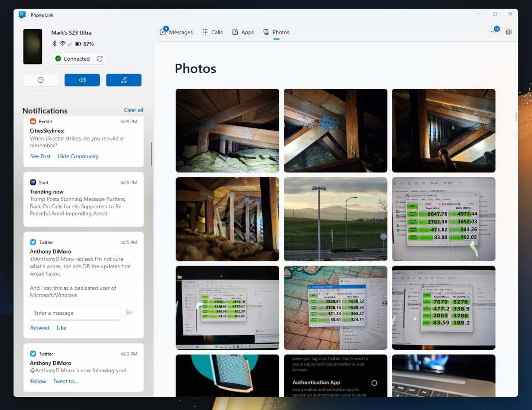Follow Anthony DiMoro from the notification
Screen dimensions: 532x410
pos(38,381)
